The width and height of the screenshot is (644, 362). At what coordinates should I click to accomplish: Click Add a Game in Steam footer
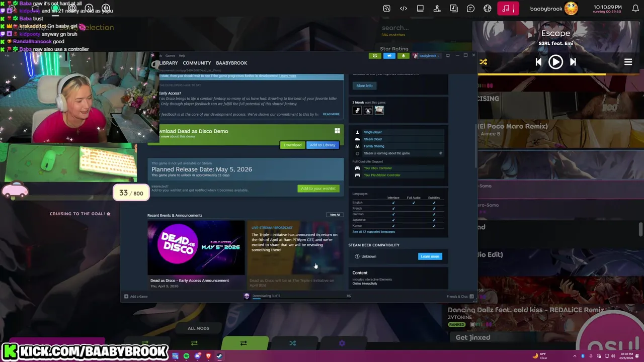136,297
